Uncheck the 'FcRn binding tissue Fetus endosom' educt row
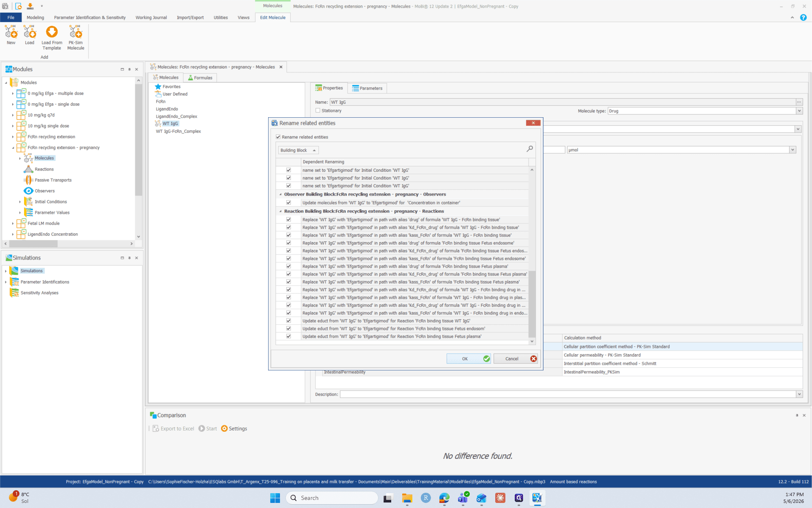 point(288,329)
